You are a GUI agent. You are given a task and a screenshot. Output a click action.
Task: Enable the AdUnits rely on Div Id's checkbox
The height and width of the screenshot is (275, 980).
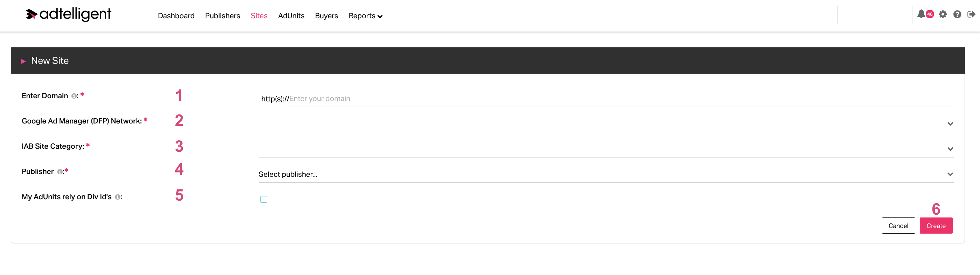(x=264, y=199)
